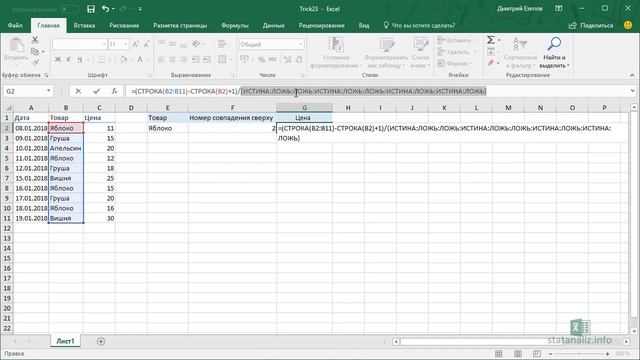Click Форматировать как таблицу button
Screen dimensions: 640x360
coord(386,53)
